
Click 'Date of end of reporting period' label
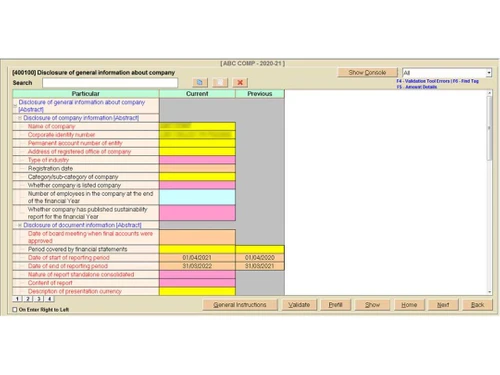(x=68, y=266)
